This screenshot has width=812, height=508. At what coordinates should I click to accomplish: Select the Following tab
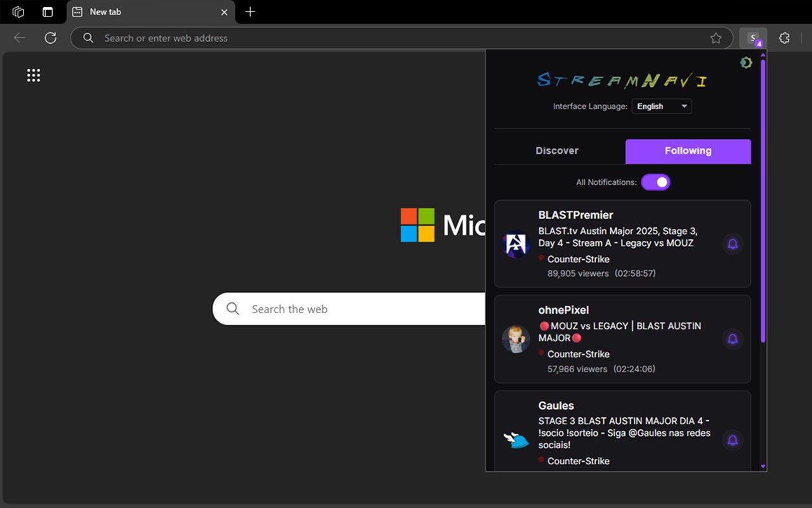point(688,151)
